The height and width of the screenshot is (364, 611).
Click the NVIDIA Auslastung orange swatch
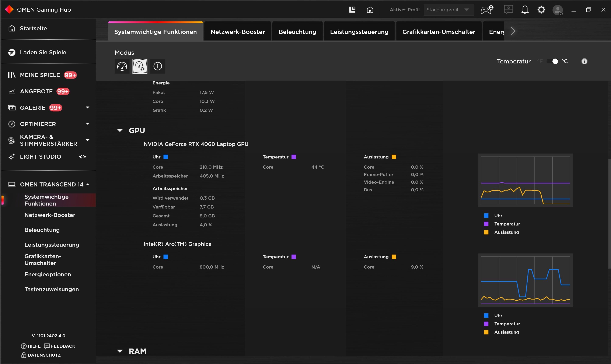[394, 157]
